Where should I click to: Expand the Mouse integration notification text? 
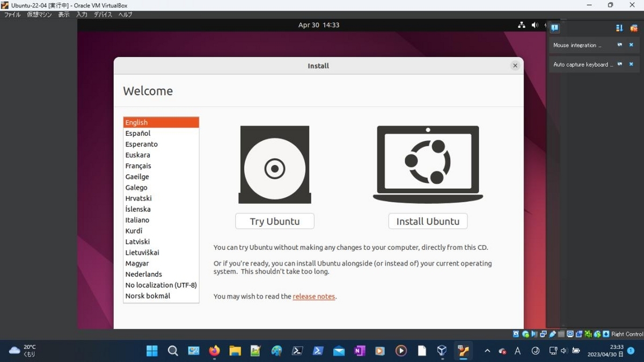577,45
